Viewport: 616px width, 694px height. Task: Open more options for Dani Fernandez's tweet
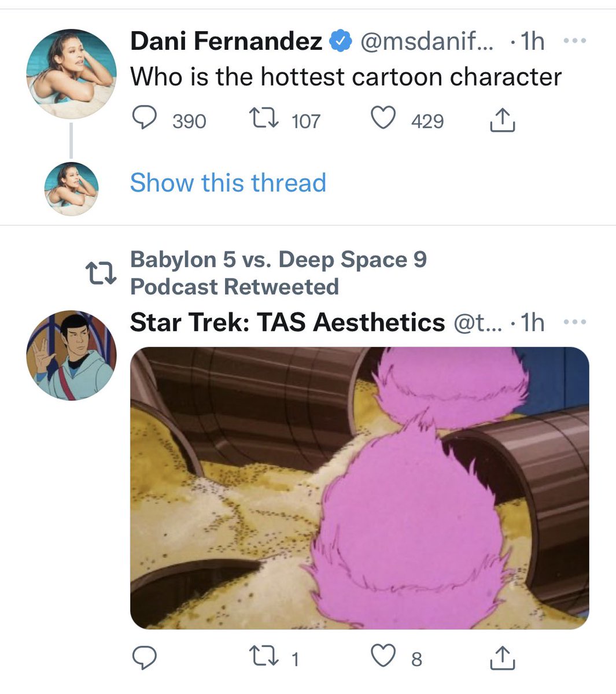click(x=574, y=41)
